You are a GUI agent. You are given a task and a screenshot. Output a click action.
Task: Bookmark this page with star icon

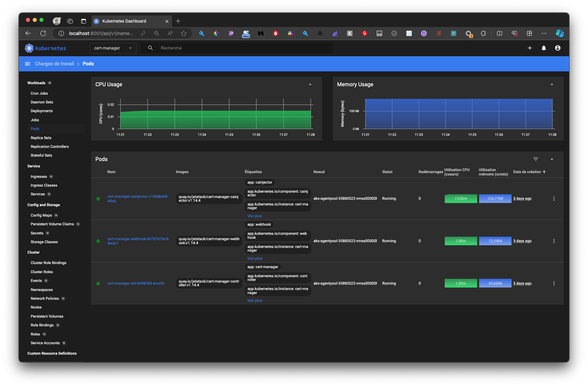(x=184, y=33)
